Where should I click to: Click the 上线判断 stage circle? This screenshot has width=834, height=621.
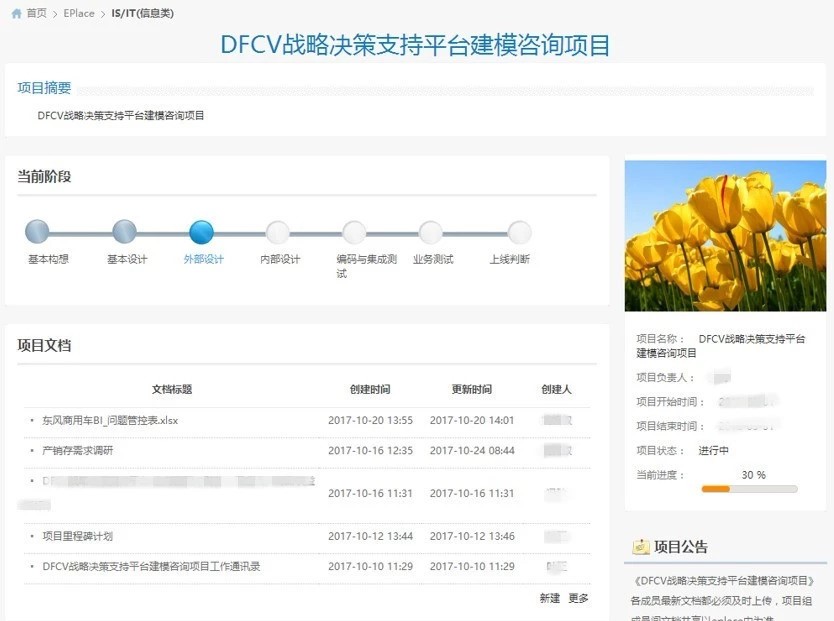pyautogui.click(x=519, y=232)
